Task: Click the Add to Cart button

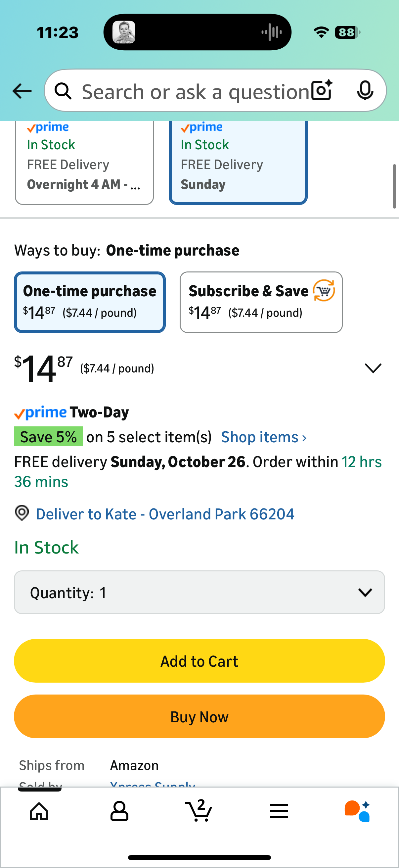Action: 199,661
